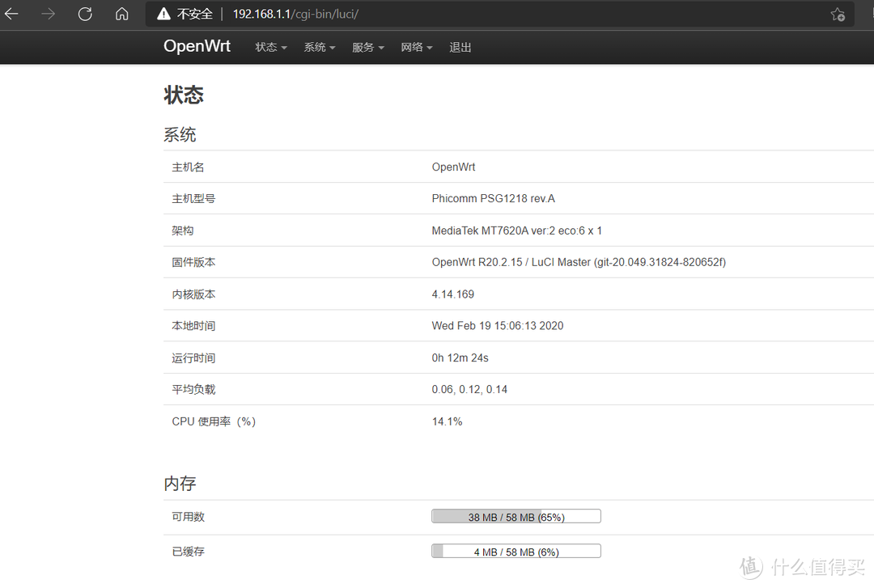This screenshot has height=588, width=874.
Task: Click the security warning shield icon
Action: point(163,14)
